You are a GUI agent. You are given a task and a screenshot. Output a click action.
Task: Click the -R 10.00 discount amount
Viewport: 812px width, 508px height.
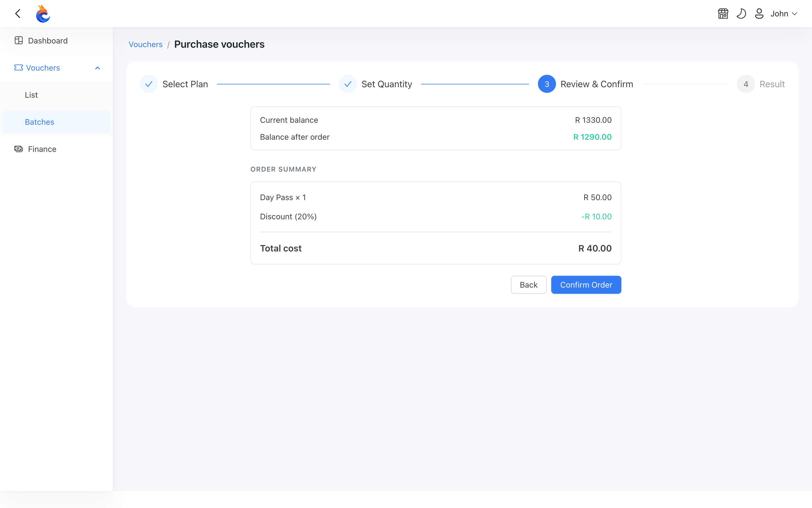click(596, 217)
